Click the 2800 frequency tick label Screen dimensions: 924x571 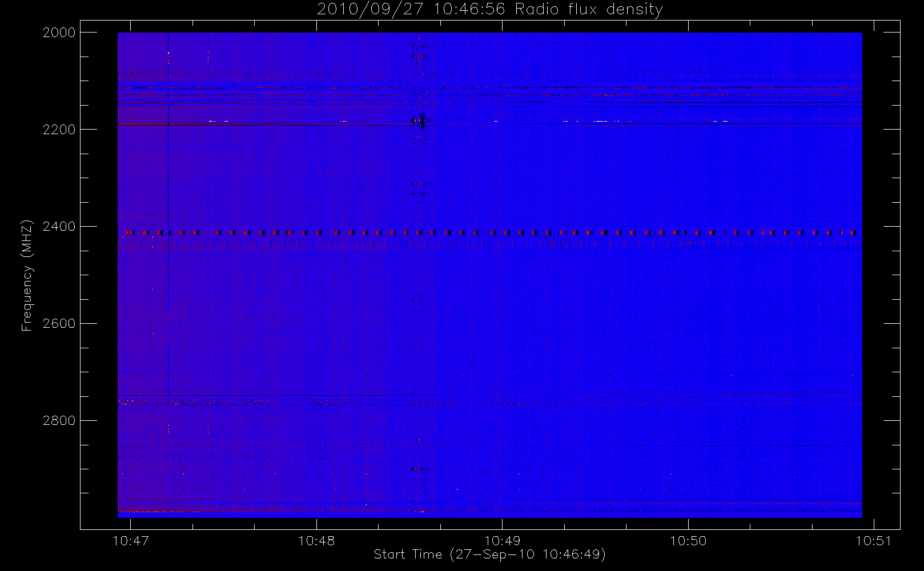click(x=59, y=421)
